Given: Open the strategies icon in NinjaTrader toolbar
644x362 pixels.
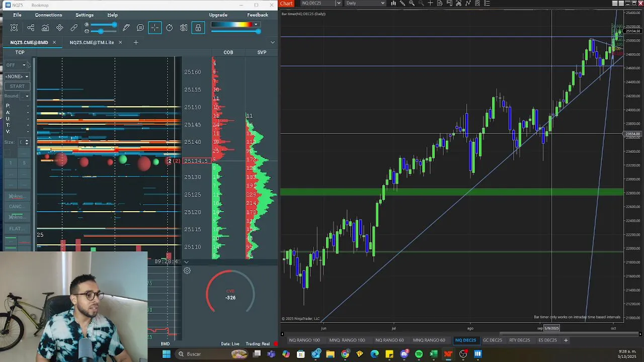Looking at the screenshot, I should (477, 3).
